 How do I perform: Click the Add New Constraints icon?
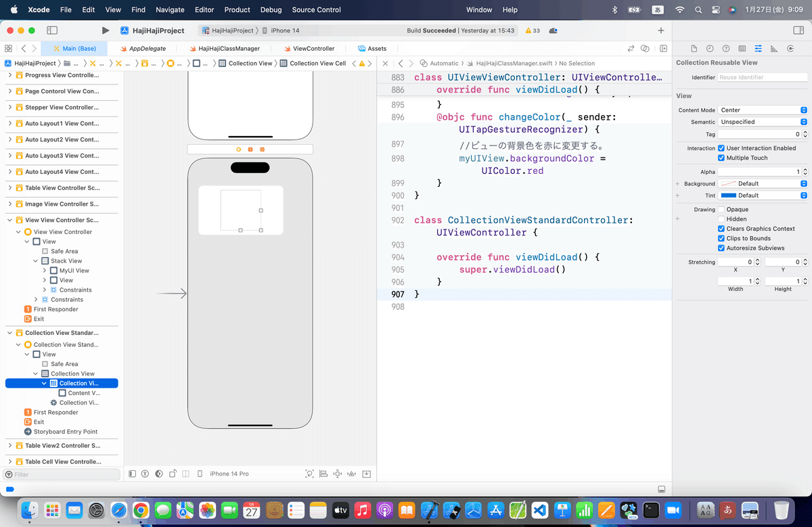pyautogui.click(x=336, y=474)
